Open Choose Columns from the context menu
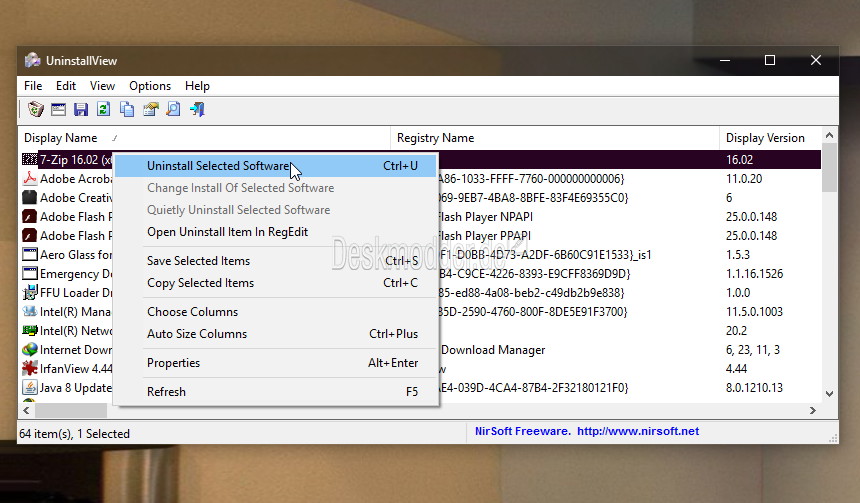860x503 pixels. pyautogui.click(x=276, y=312)
